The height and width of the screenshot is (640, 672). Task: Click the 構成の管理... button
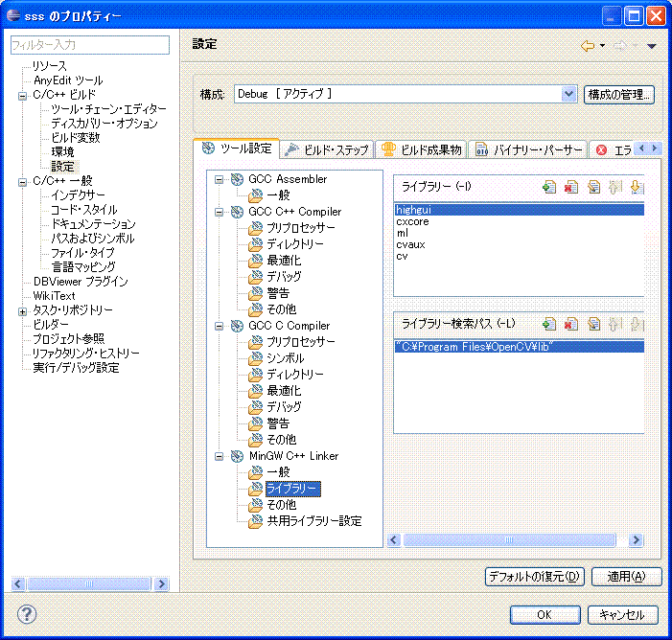click(x=619, y=94)
